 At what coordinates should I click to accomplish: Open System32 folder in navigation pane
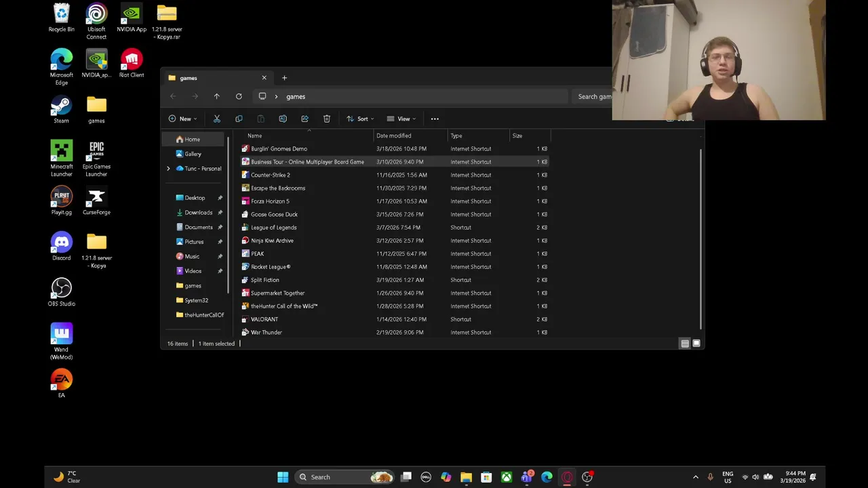[195, 300]
